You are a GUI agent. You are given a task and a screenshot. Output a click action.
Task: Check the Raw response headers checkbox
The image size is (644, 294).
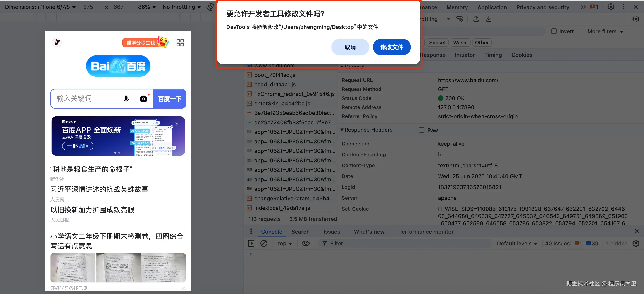coord(422,130)
